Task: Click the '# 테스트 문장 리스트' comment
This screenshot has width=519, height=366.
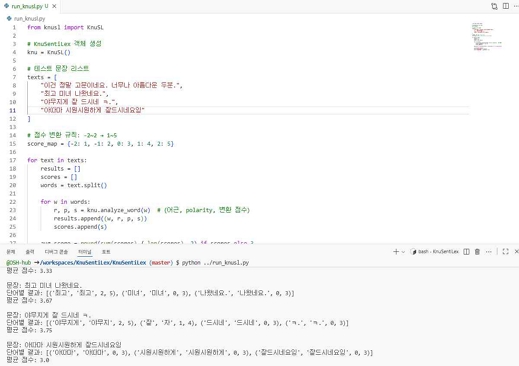Action: tap(58, 69)
